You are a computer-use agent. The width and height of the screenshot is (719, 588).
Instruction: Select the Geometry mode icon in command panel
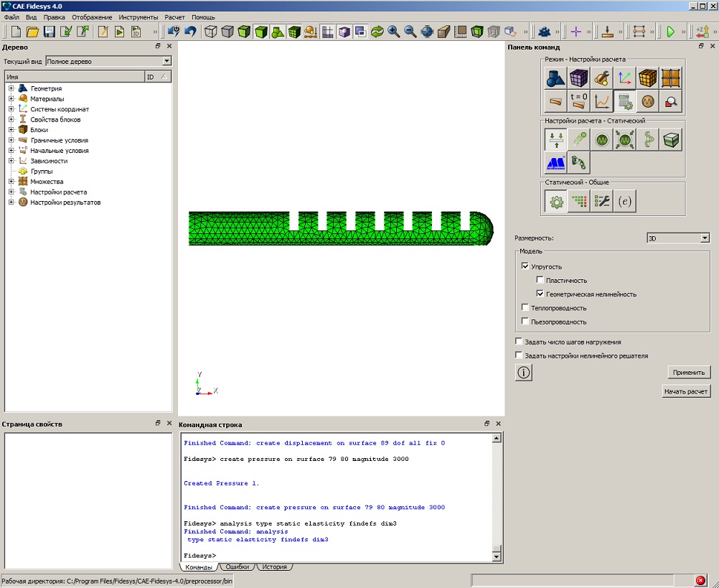(556, 78)
